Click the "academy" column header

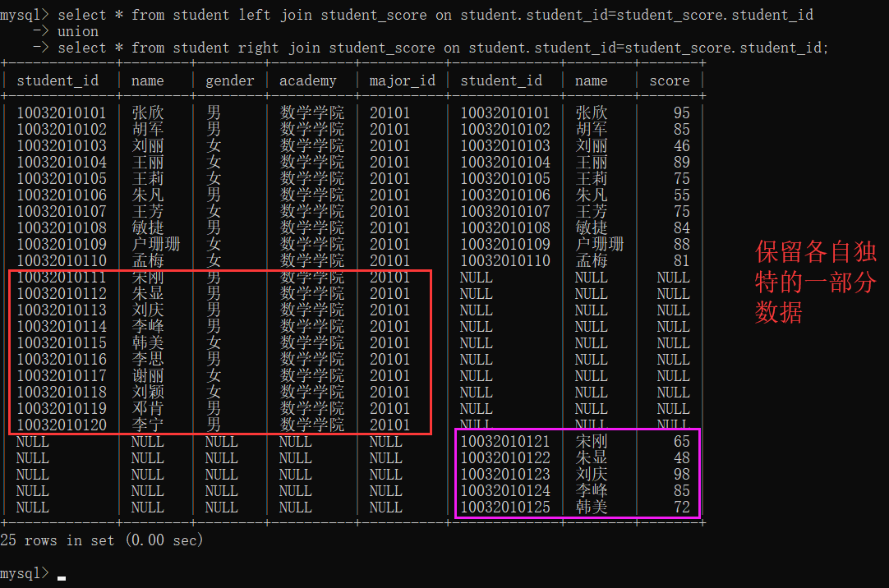click(x=308, y=81)
